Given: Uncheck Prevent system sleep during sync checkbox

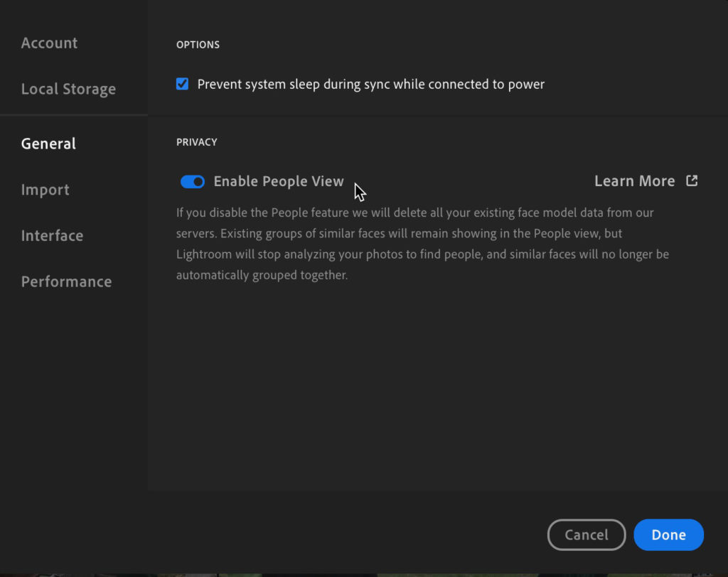Looking at the screenshot, I should pyautogui.click(x=183, y=84).
